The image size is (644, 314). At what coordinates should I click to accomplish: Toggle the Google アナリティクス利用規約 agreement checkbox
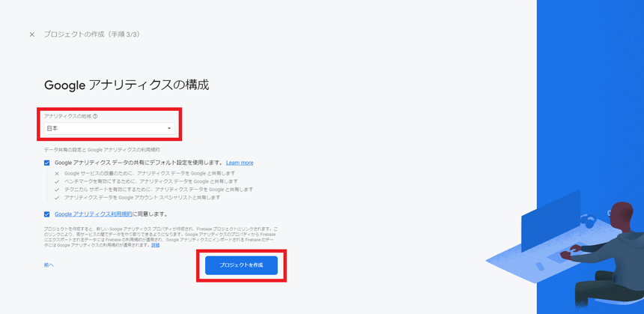(x=47, y=214)
